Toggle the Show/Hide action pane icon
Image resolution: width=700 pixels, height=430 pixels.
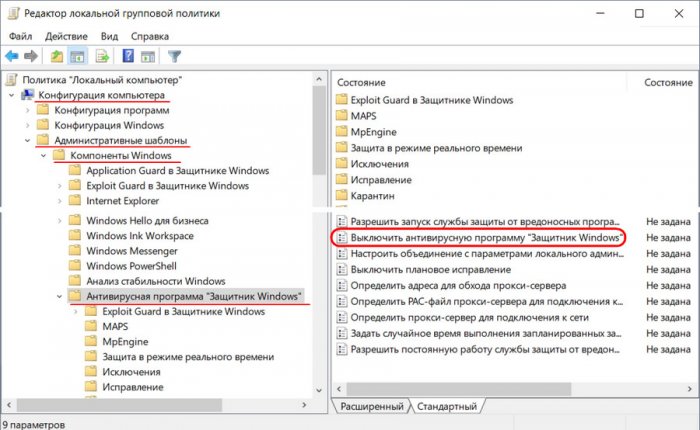pyautogui.click(x=148, y=56)
